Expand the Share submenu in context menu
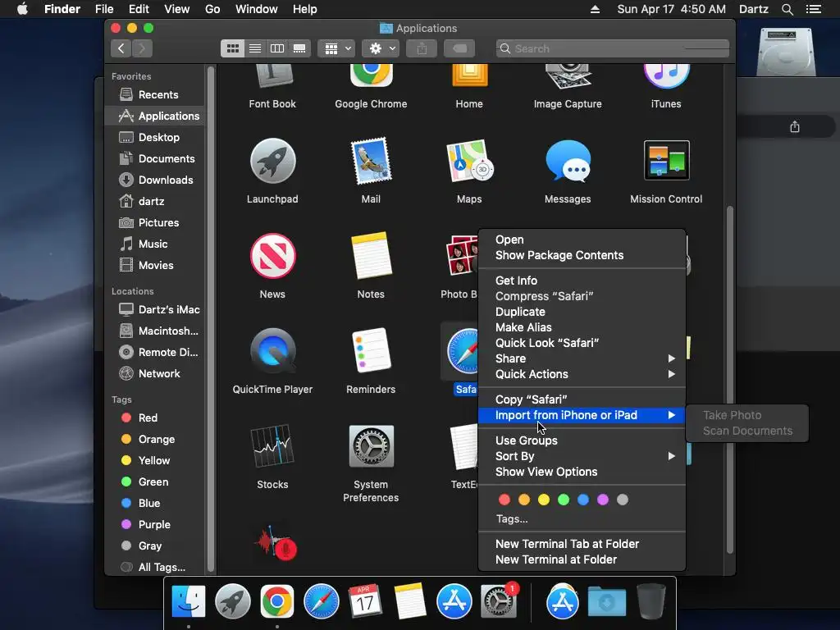The height and width of the screenshot is (630, 840). [x=582, y=358]
